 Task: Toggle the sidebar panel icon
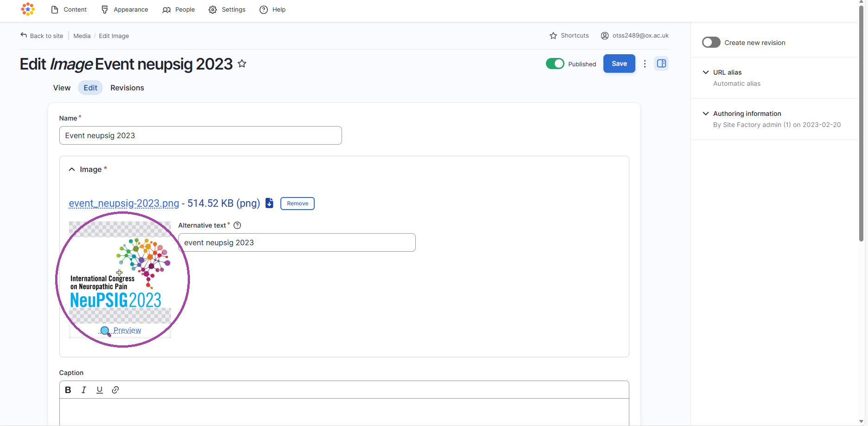pyautogui.click(x=661, y=64)
